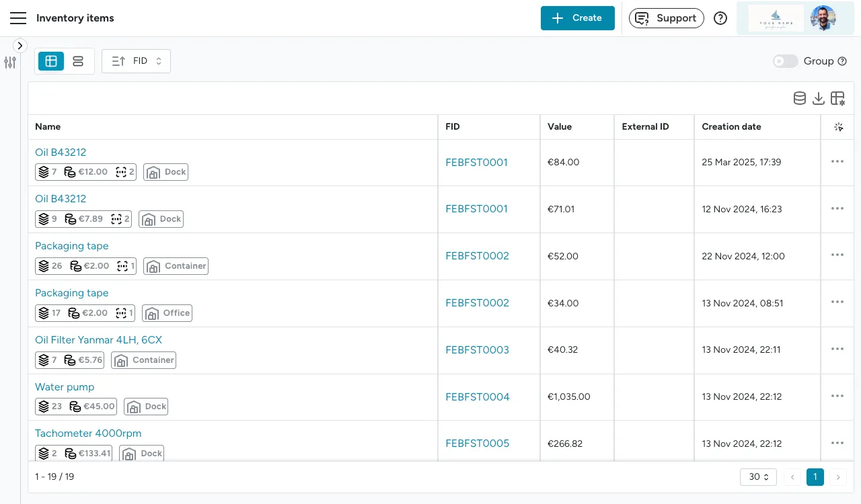The image size is (861, 504).
Task: Open the hamburger navigation menu
Action: pyautogui.click(x=18, y=18)
